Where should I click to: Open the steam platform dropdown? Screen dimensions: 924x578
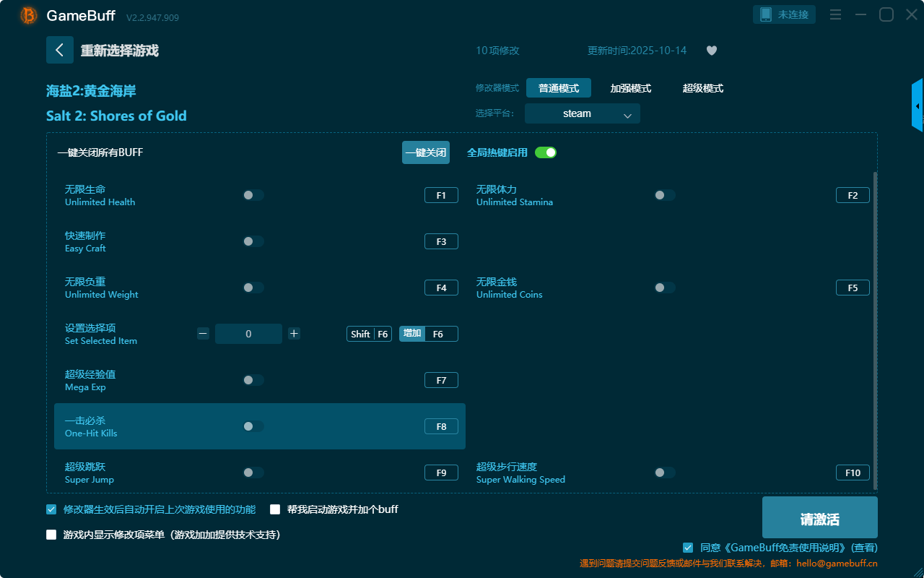pos(582,113)
